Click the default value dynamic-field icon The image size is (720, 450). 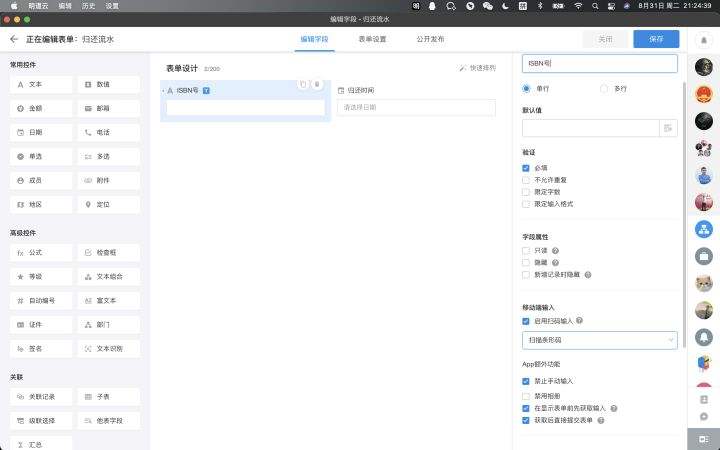coord(668,127)
